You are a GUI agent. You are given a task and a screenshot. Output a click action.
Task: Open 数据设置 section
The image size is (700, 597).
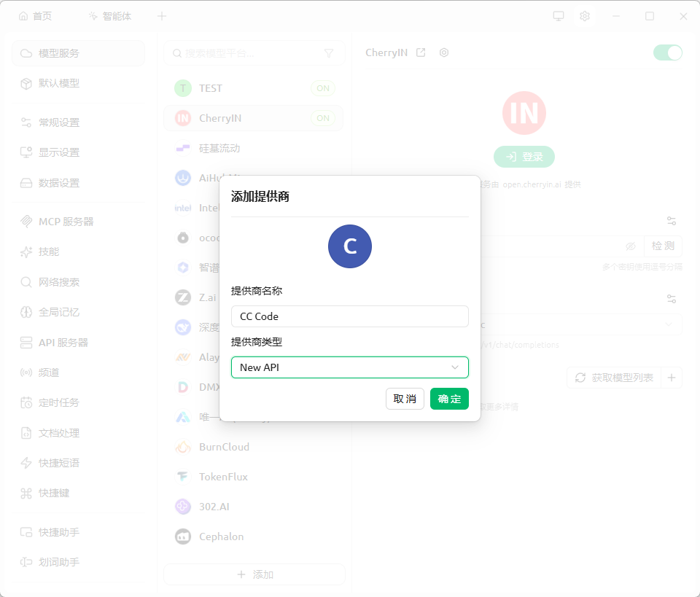tap(78, 183)
